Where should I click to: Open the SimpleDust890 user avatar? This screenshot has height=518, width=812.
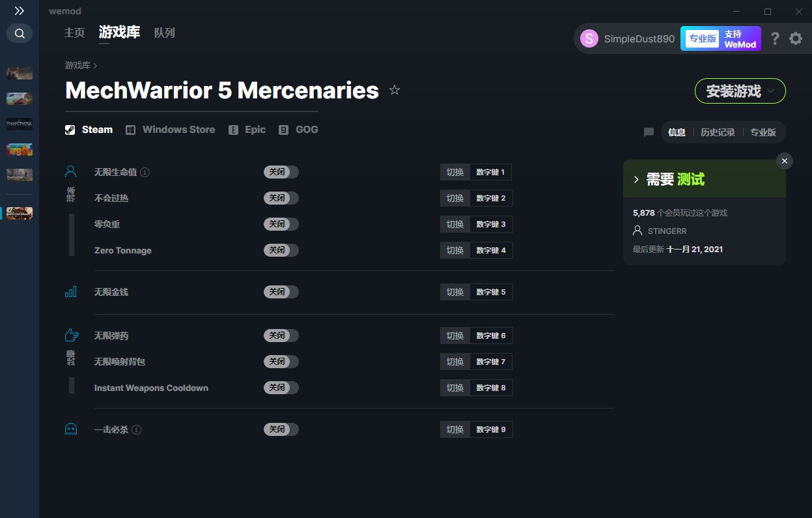pos(589,38)
